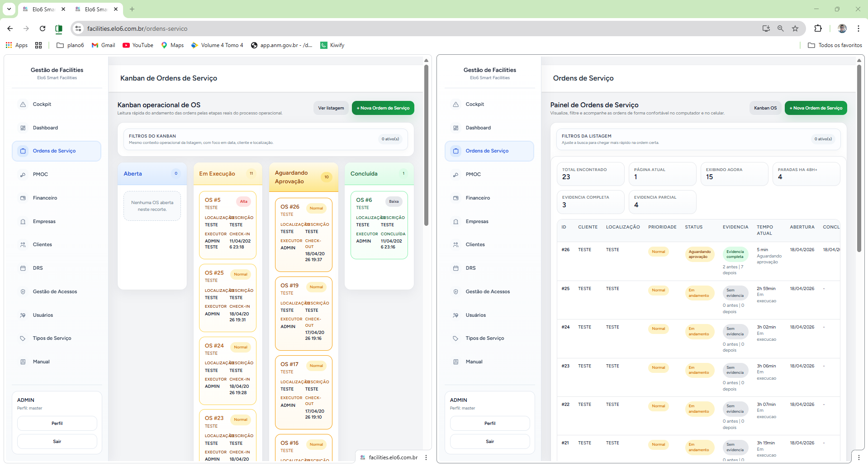Click Empresas icon in left window sidebar
This screenshot has height=467, width=868.
coord(23,222)
